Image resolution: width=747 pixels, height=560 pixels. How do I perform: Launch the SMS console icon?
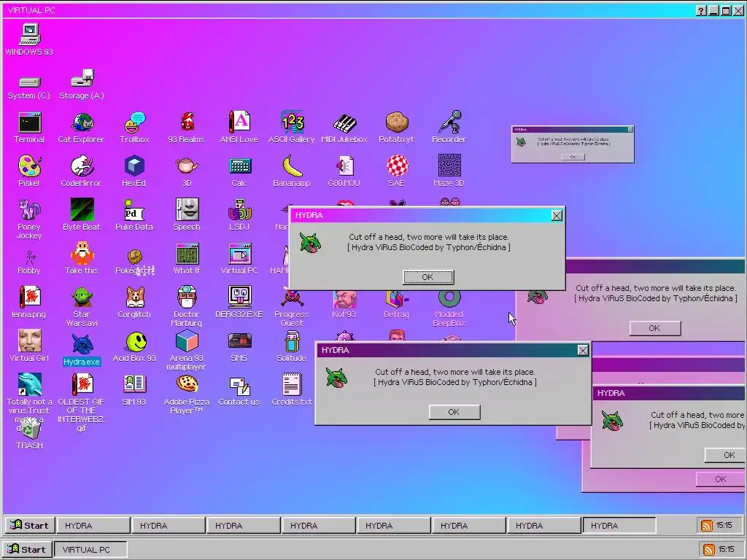tap(239, 341)
